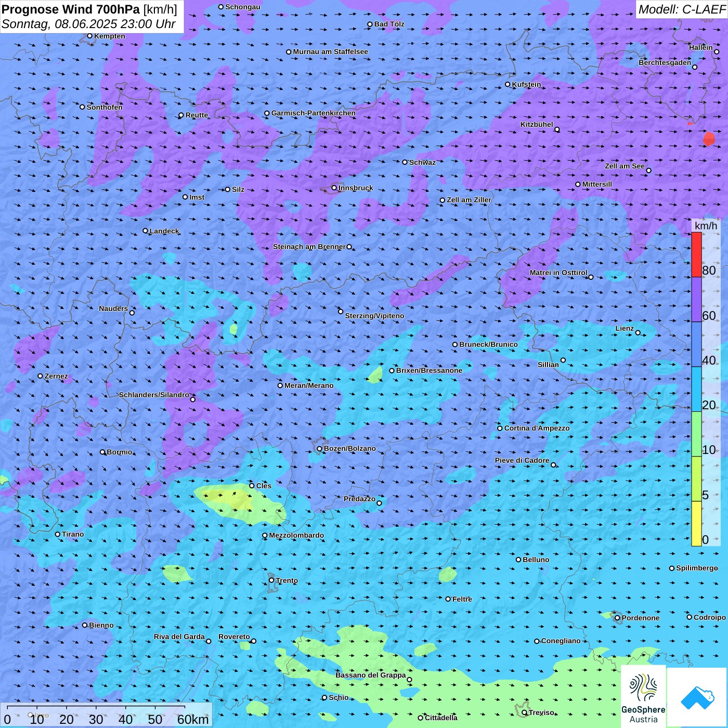Click the Kempten city marker
This screenshot has width=728, height=728.
(89, 36)
